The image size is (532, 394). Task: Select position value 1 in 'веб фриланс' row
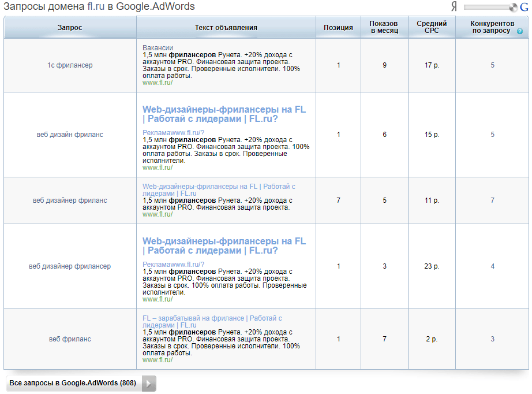pyautogui.click(x=338, y=339)
